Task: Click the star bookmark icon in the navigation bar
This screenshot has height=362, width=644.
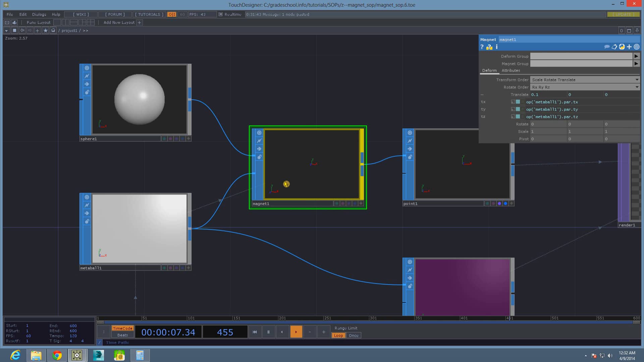Action: point(45,30)
